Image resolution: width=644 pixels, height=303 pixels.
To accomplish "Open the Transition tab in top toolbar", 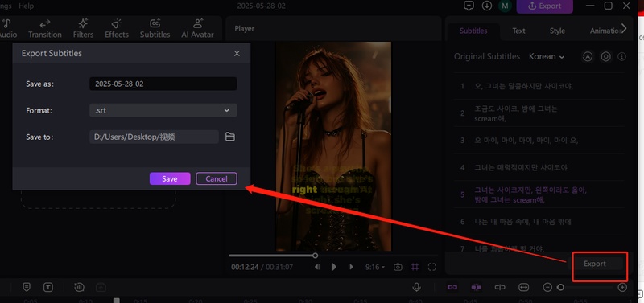I will click(45, 28).
